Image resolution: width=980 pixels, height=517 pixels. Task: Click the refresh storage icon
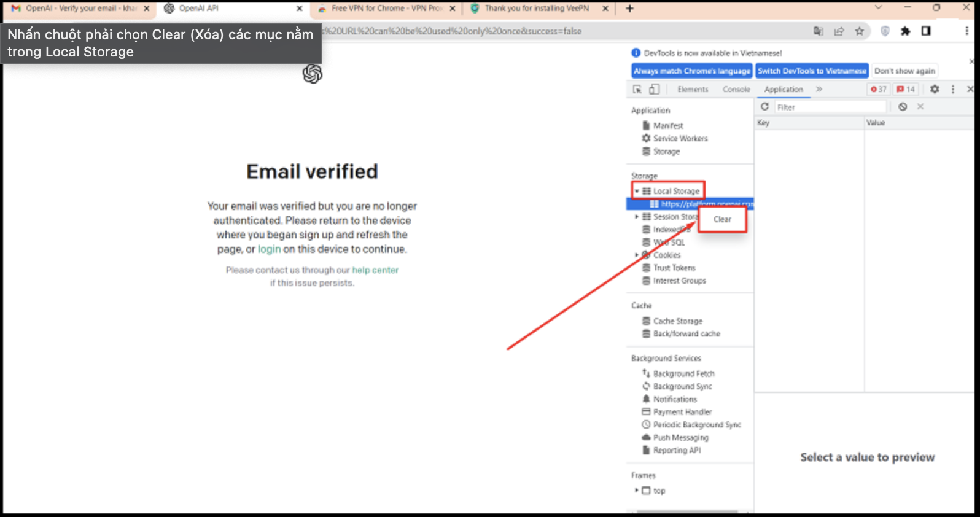coord(765,107)
